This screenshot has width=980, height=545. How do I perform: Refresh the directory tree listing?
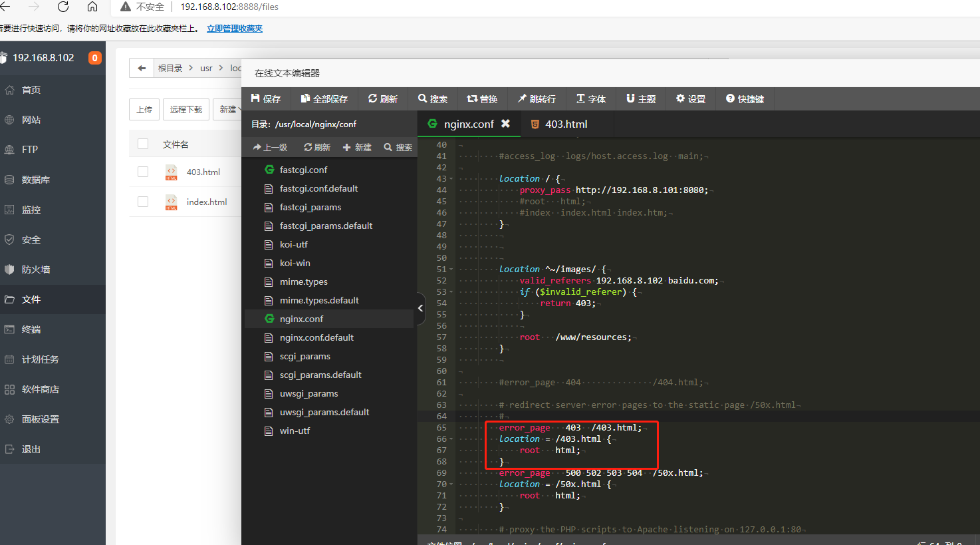click(317, 148)
